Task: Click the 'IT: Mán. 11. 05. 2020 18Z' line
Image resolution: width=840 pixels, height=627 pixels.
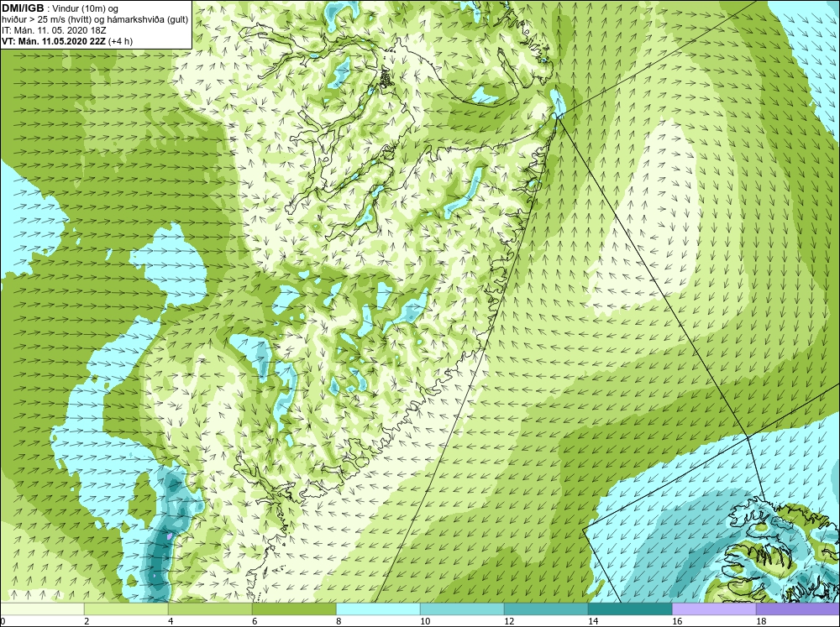Action: [x=54, y=30]
